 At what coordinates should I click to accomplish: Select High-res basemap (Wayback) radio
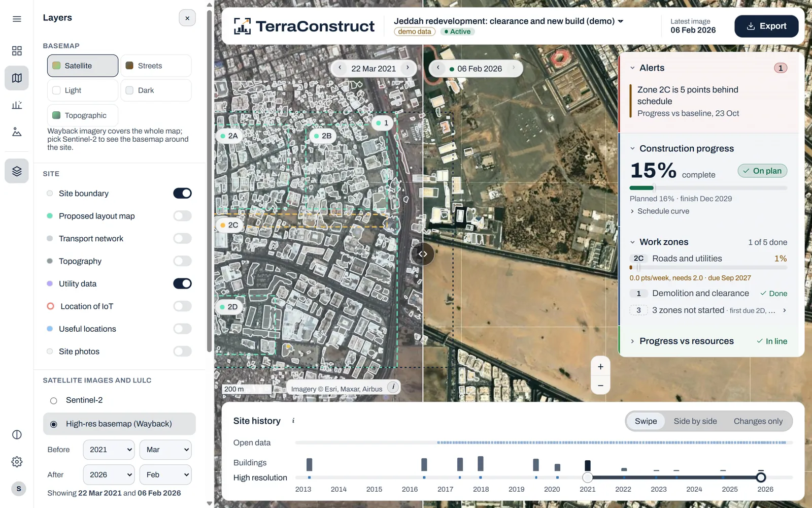pos(54,424)
